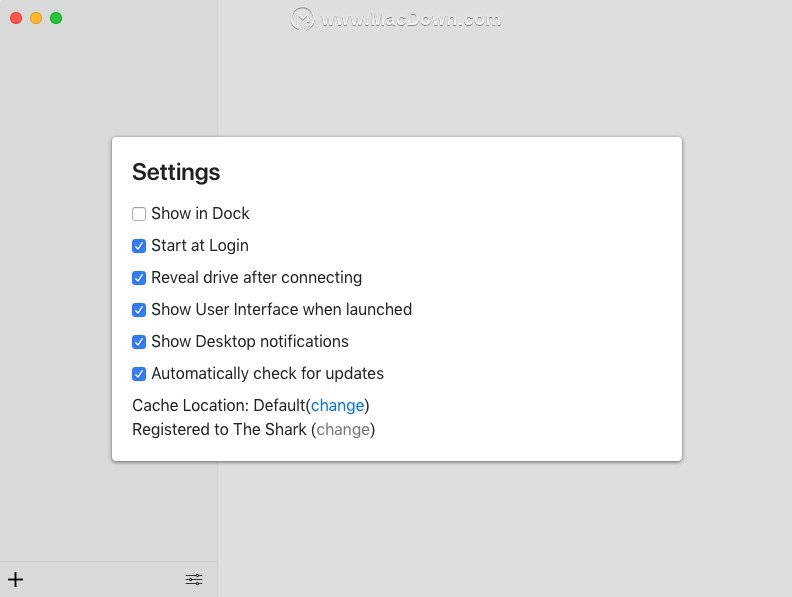Change registration next to The Shark
This screenshot has height=597, width=792.
tap(343, 429)
